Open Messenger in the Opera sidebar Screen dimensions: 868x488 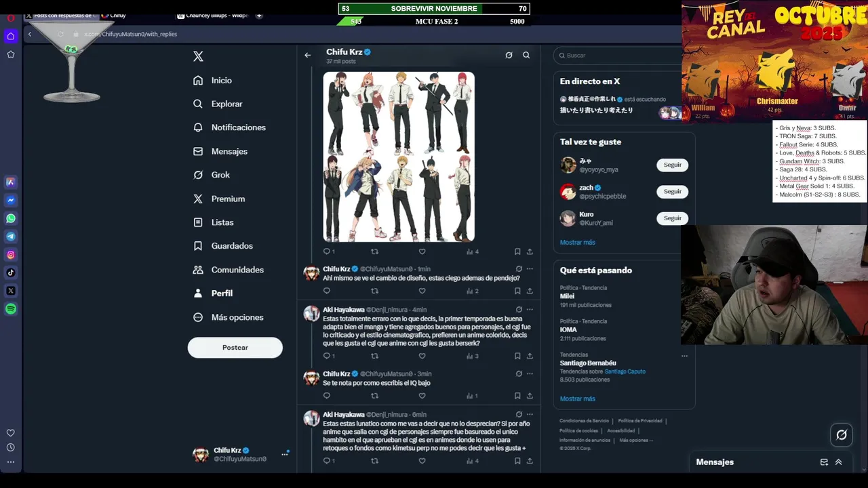coord(11,201)
